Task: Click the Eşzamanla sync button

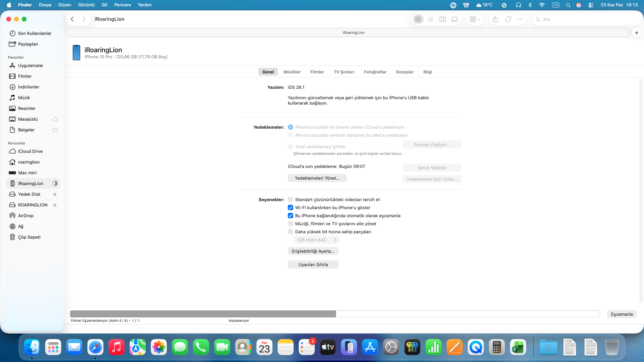Action: click(x=622, y=314)
